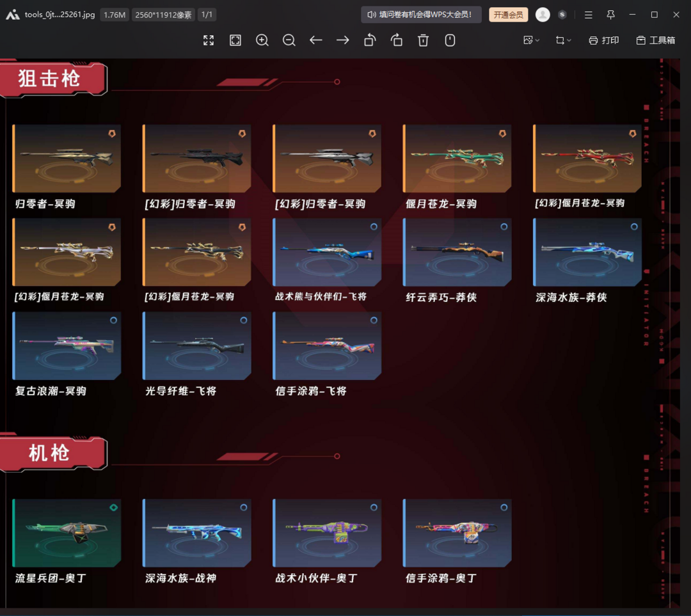Viewport: 691px width, 616px height.
Task: Select the 复古浪潮-冥驹 sniper thumbnail
Action: [67, 346]
